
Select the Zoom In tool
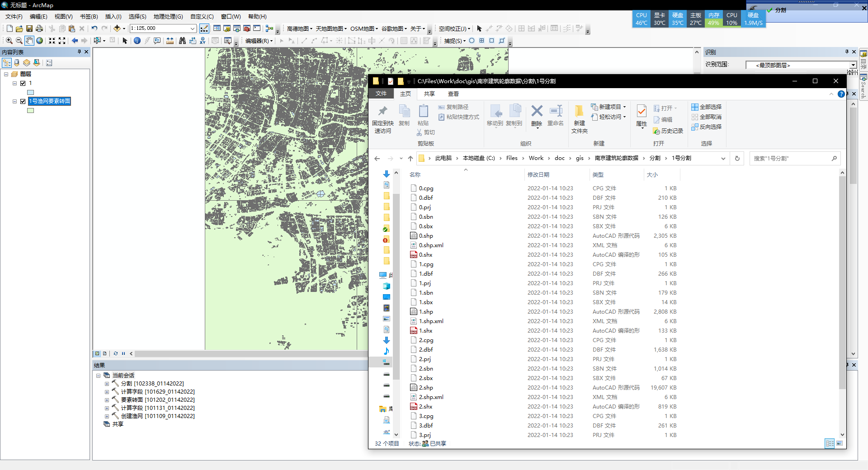[x=9, y=41]
